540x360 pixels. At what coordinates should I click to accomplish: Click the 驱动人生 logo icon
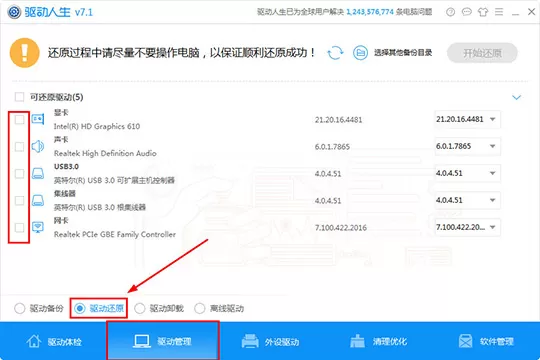pyautogui.click(x=14, y=12)
